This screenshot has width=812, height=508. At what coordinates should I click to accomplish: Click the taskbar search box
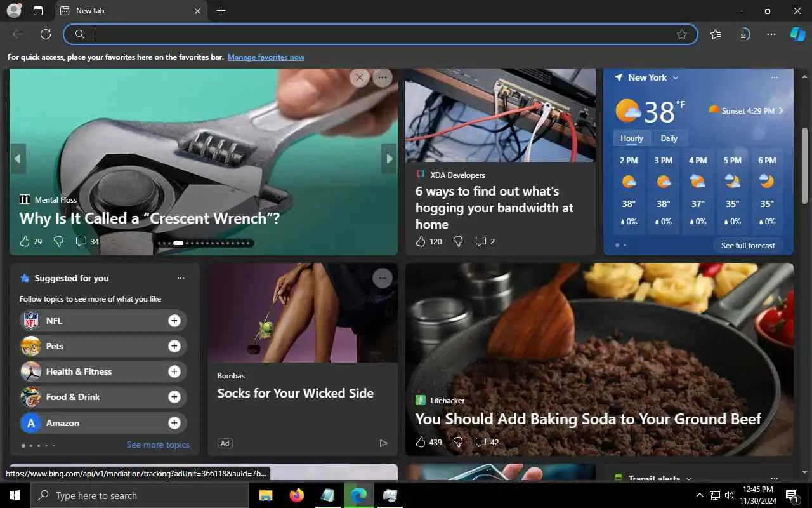140,495
